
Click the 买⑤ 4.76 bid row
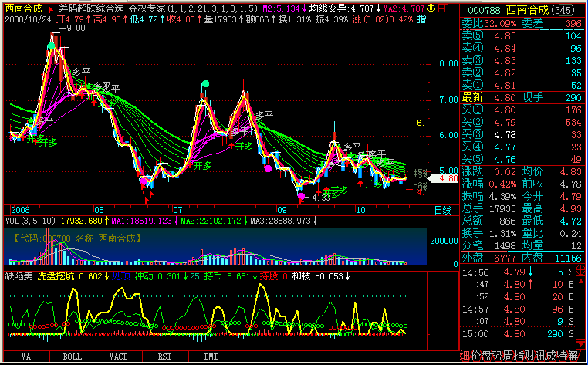pos(521,159)
